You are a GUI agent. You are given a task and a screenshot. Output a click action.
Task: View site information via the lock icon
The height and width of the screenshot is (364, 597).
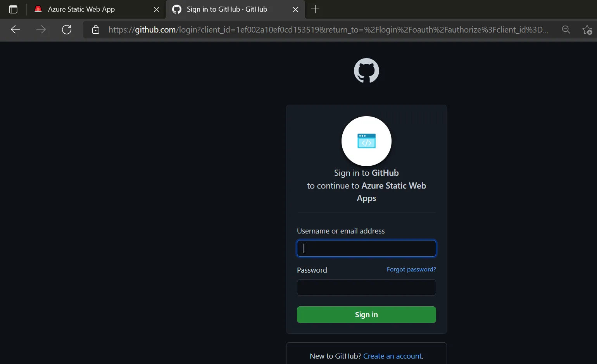pyautogui.click(x=96, y=30)
